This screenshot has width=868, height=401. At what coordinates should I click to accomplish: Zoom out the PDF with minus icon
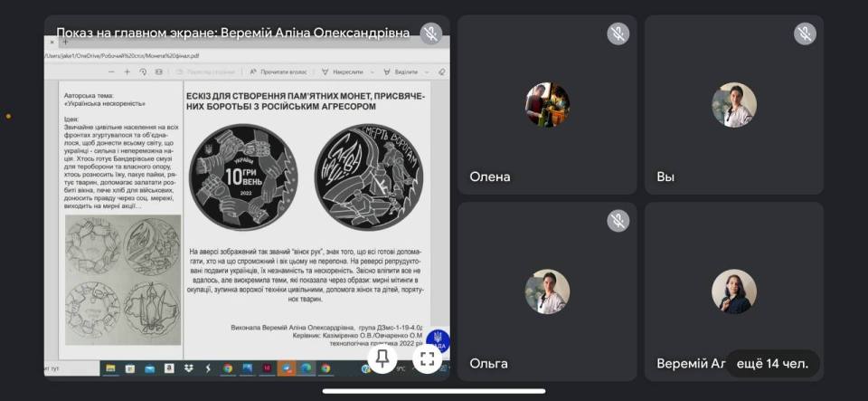tap(111, 72)
